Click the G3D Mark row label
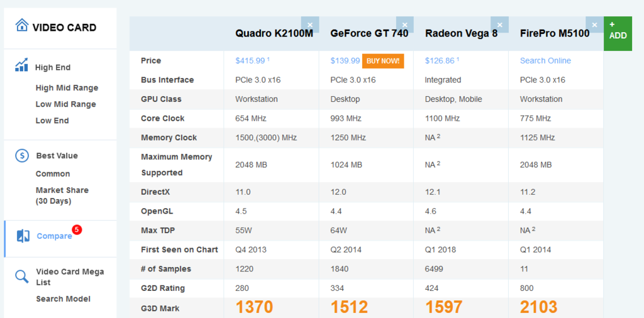 click(x=160, y=309)
